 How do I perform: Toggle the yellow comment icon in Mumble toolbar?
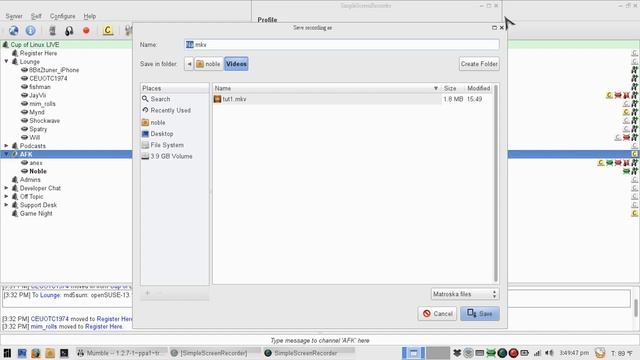click(108, 30)
